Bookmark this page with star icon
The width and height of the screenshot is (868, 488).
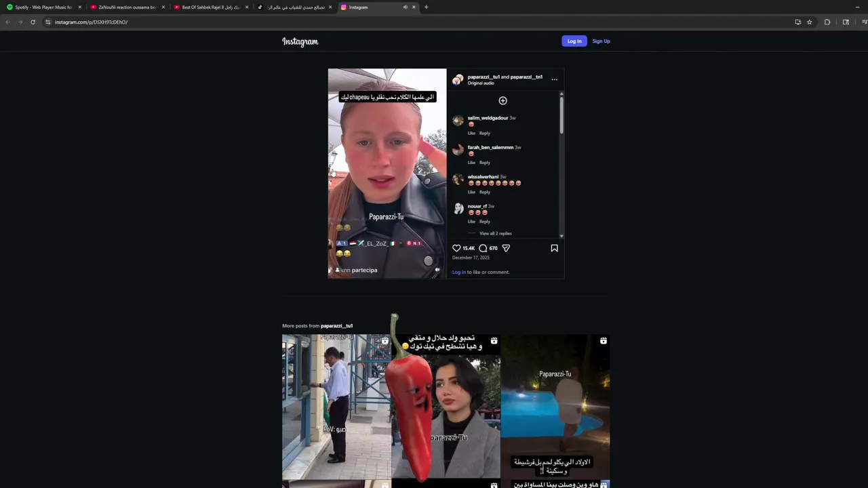[x=809, y=22]
